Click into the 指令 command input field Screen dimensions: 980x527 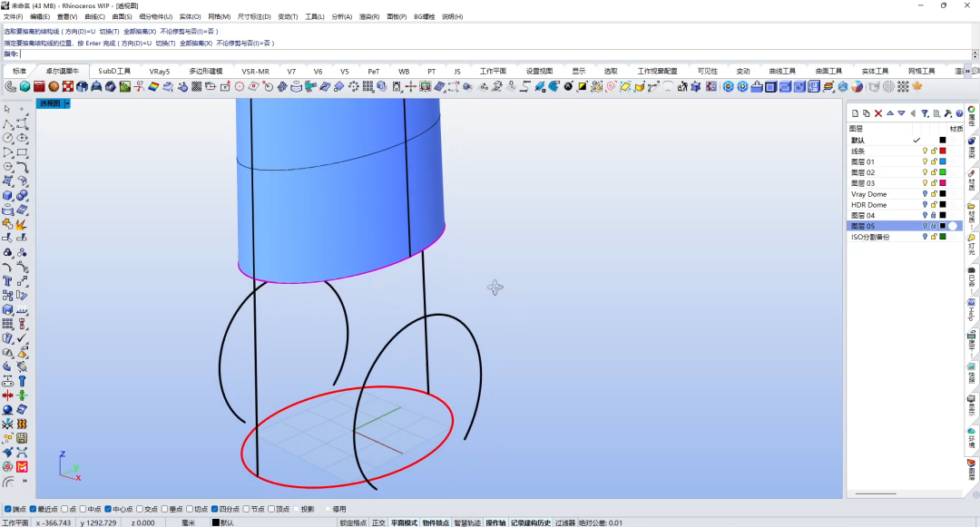tap(495, 54)
